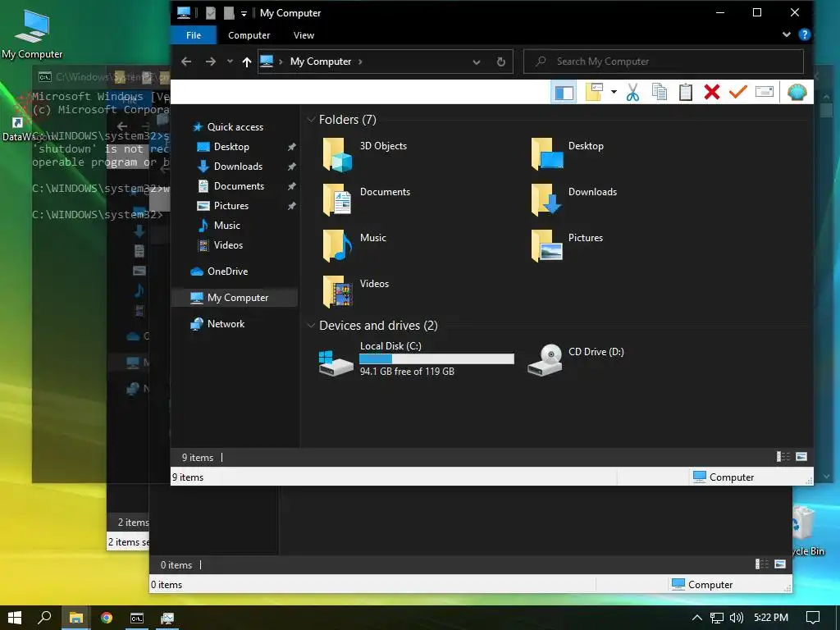Select Documents in the navigation pane

pos(239,186)
